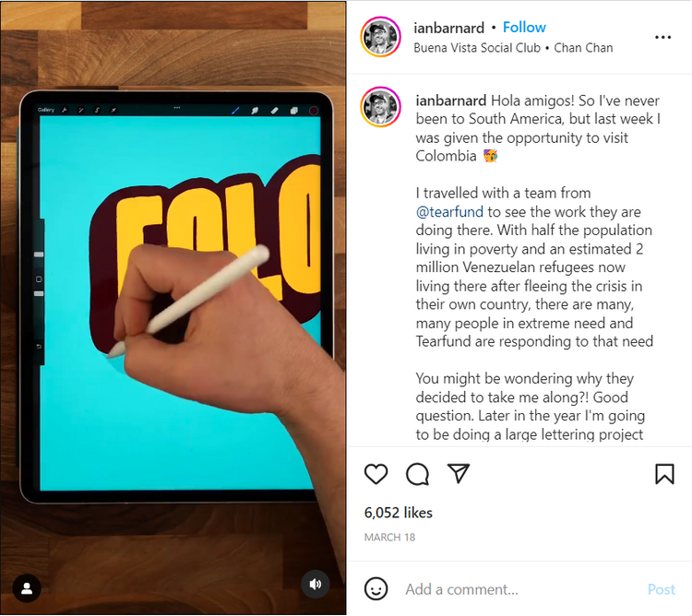Click header profile picture story ring
692x616 pixels.
point(380,37)
